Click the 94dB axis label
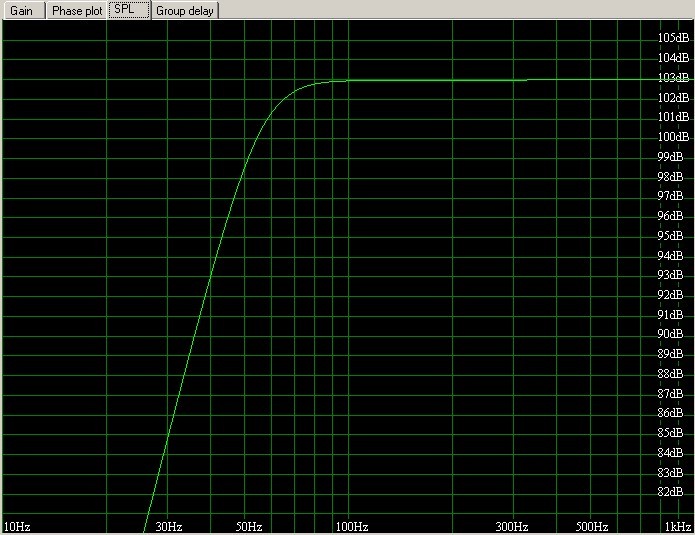Image resolution: width=695 pixels, height=535 pixels. 670,256
